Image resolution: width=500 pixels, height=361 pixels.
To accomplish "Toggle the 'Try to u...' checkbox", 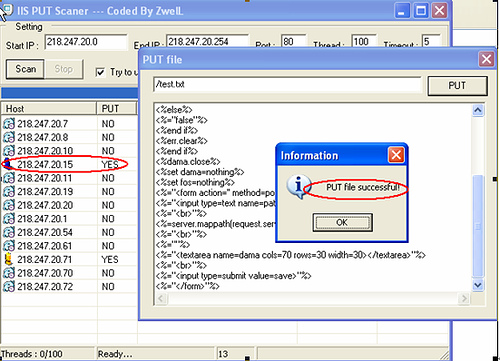I will pos(100,72).
